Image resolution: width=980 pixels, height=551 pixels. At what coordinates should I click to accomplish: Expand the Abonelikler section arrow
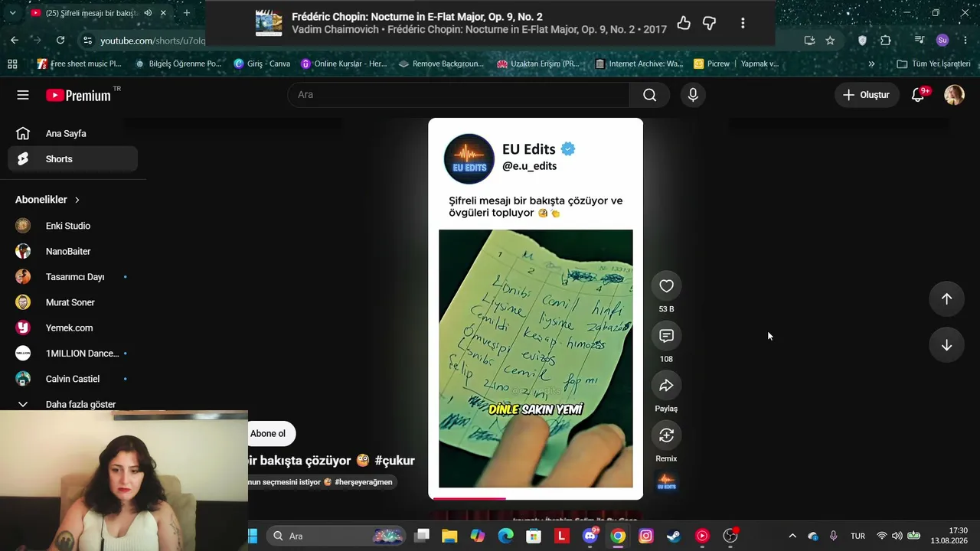[77, 200]
